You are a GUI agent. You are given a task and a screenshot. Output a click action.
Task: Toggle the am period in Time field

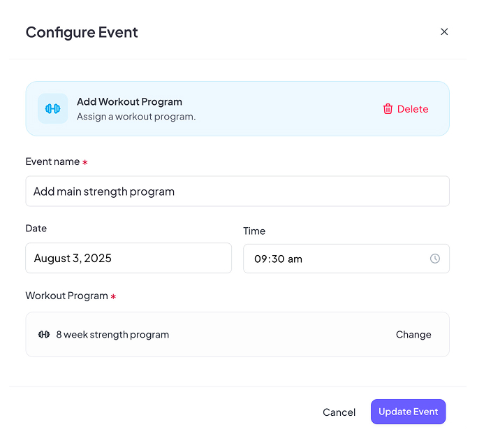(295, 259)
